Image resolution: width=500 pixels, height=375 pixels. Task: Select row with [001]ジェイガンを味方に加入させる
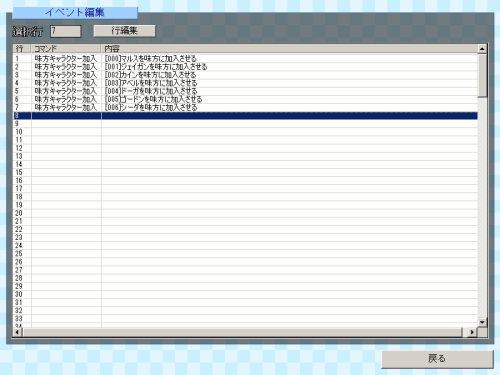pyautogui.click(x=245, y=67)
